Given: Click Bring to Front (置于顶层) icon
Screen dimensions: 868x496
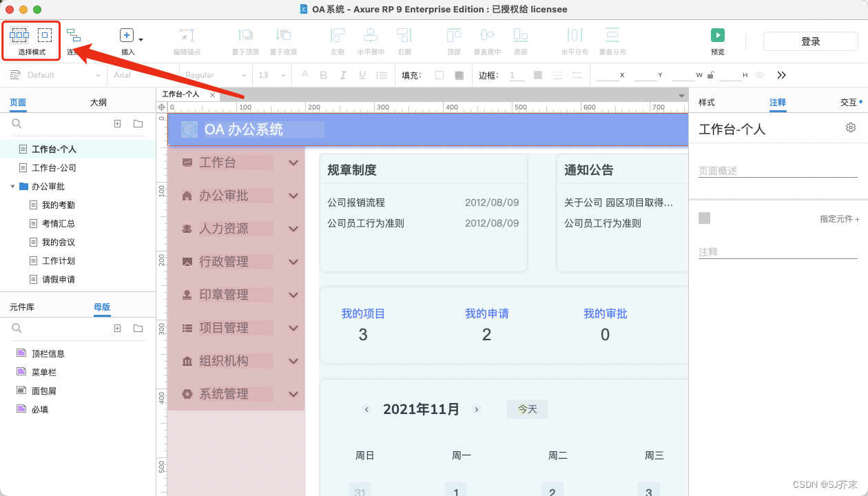Looking at the screenshot, I should (x=245, y=34).
